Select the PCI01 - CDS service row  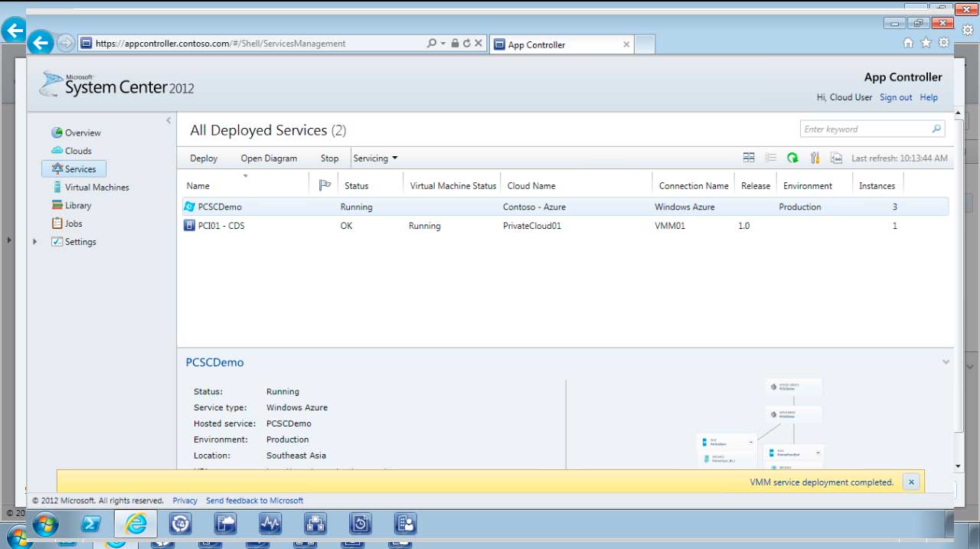(x=565, y=226)
